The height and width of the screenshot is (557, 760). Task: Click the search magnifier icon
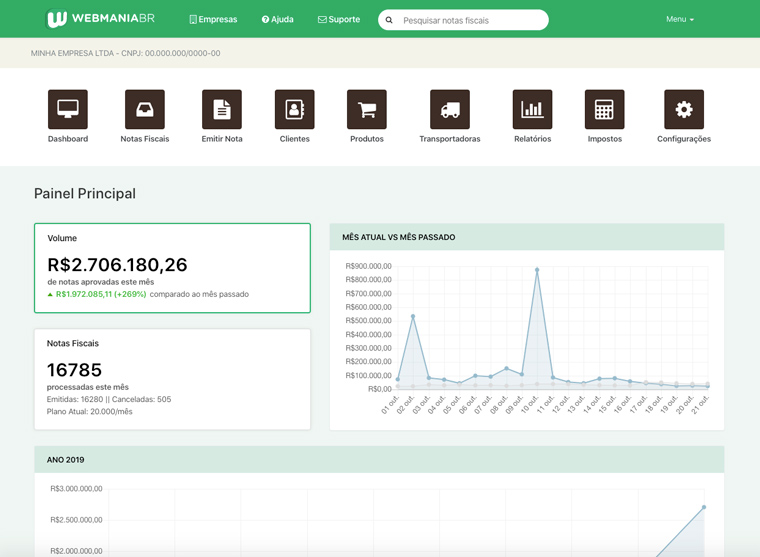pyautogui.click(x=390, y=20)
